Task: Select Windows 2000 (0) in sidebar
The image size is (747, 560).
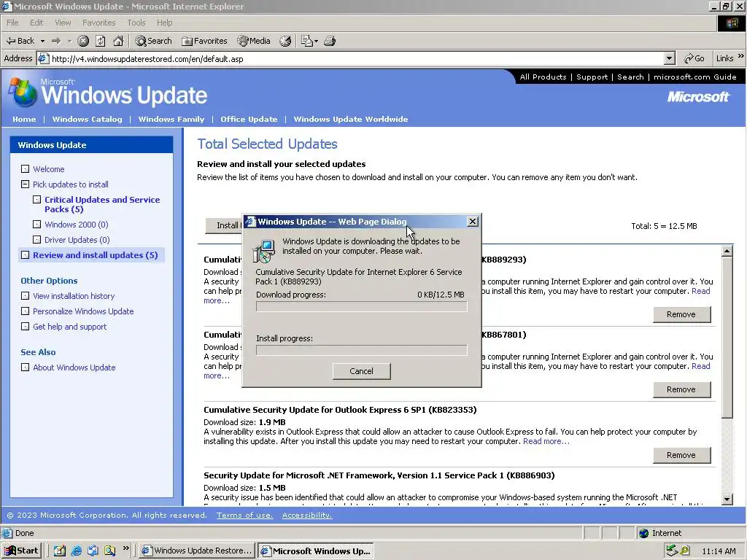Action: coord(76,225)
